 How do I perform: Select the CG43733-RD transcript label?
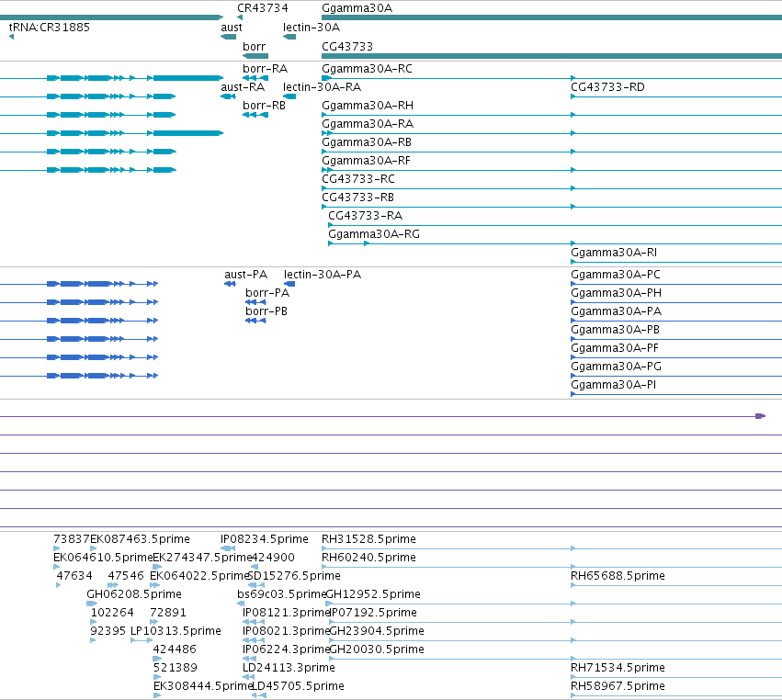pyautogui.click(x=607, y=87)
